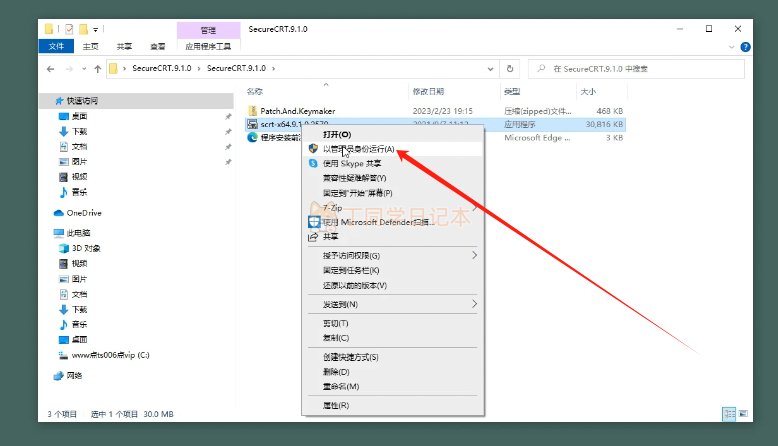Open Explorer help question mark icon

(745, 47)
